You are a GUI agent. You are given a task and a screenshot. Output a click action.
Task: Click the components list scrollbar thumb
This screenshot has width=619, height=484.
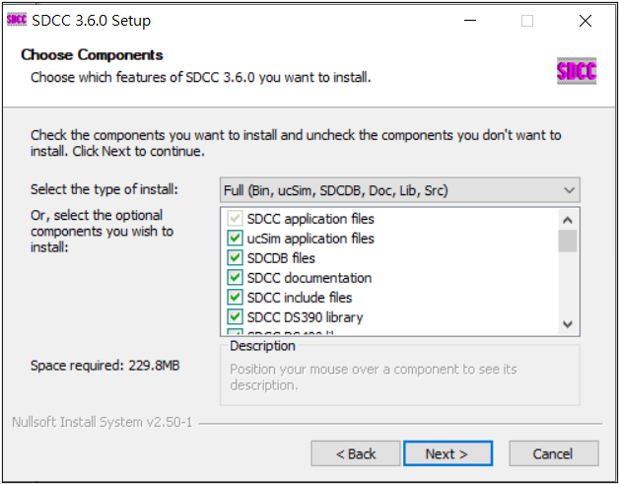(568, 240)
